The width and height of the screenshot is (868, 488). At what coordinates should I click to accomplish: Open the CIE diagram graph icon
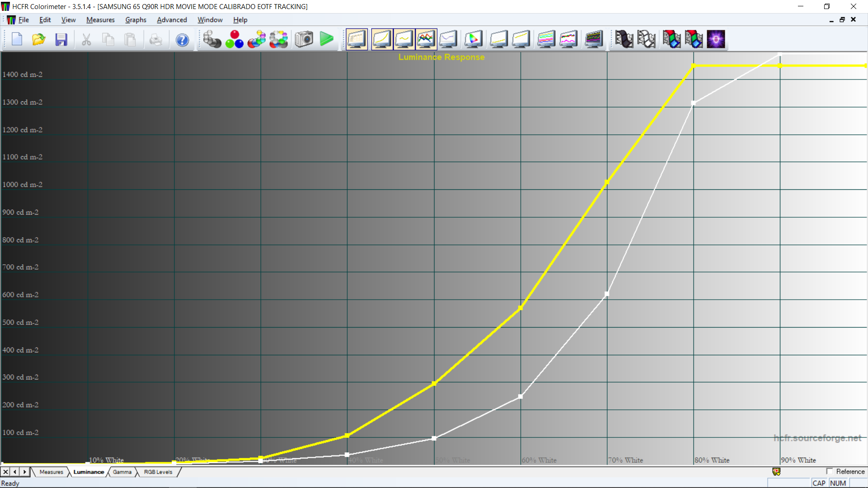pos(473,39)
